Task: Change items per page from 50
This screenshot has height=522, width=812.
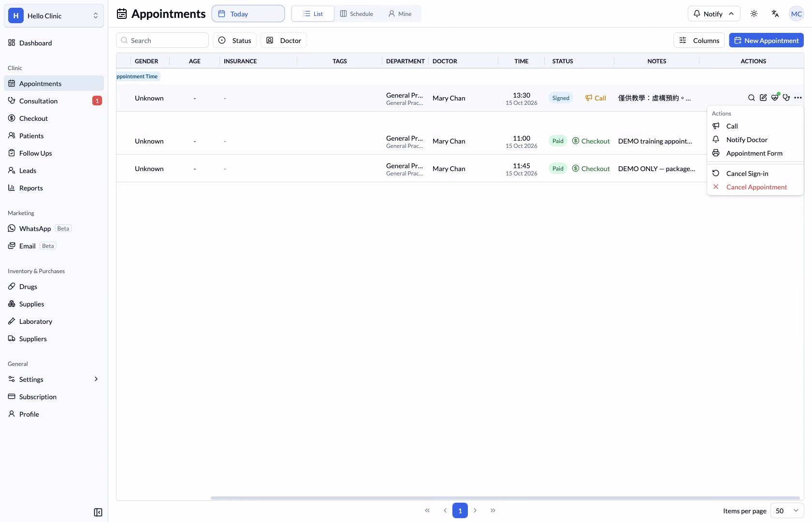Action: pyautogui.click(x=787, y=511)
